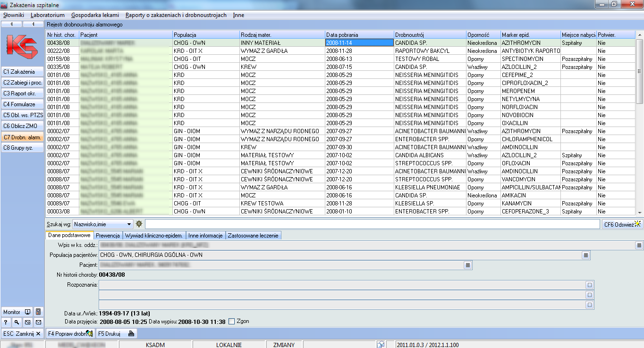
Task: Open the calculator icon beside Monitor
Action: pos(38,312)
